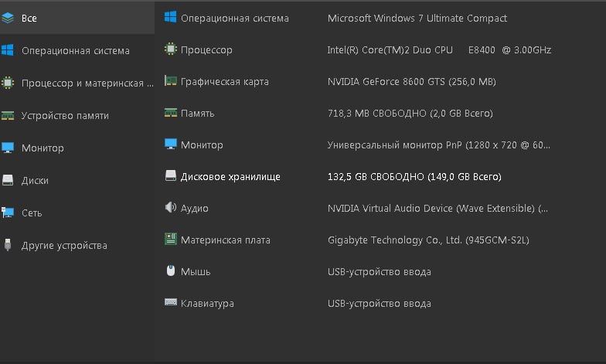Select 'Операционная система' label in main list

pos(235,19)
